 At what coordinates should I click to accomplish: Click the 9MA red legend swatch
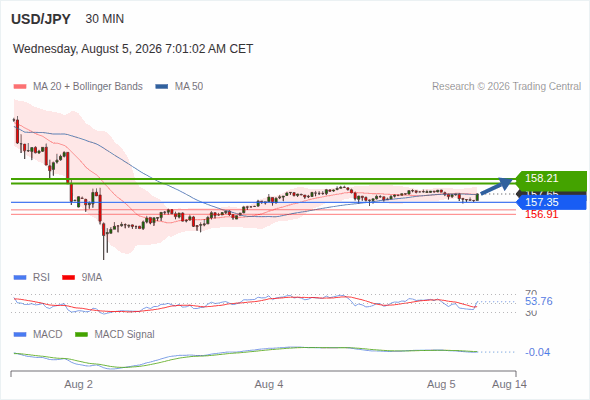tap(68, 278)
